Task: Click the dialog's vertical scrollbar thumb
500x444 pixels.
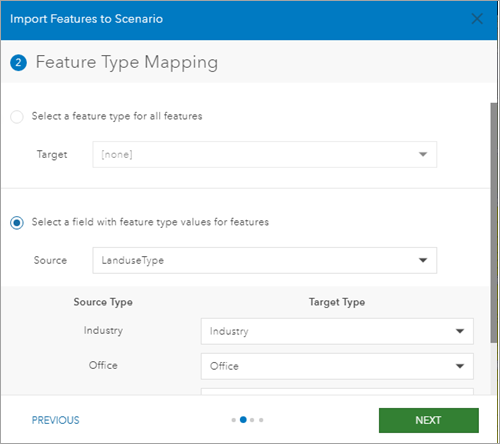Action: click(494, 223)
